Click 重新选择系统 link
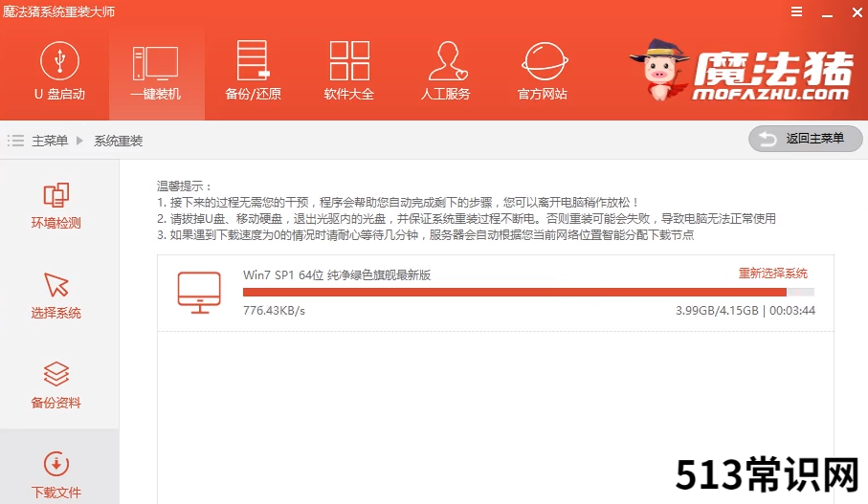This screenshot has height=504, width=868. point(773,273)
